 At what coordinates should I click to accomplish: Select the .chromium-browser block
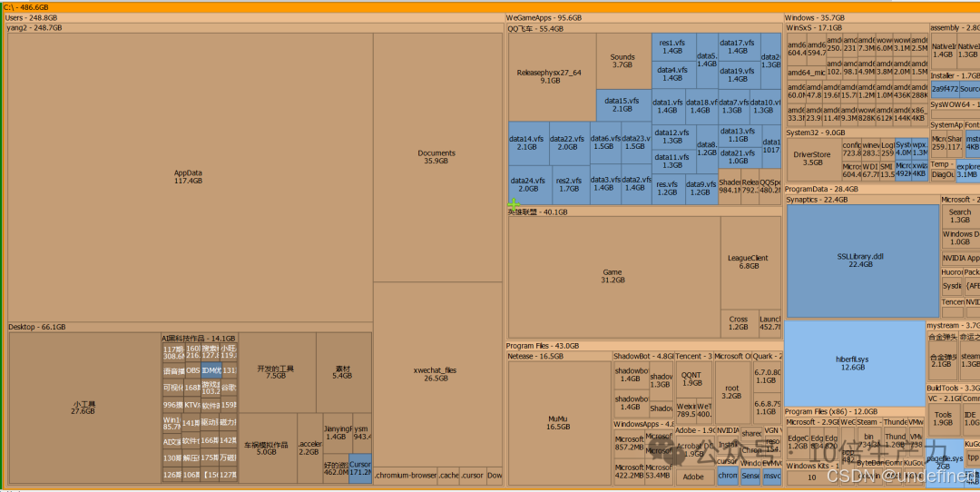(x=406, y=476)
